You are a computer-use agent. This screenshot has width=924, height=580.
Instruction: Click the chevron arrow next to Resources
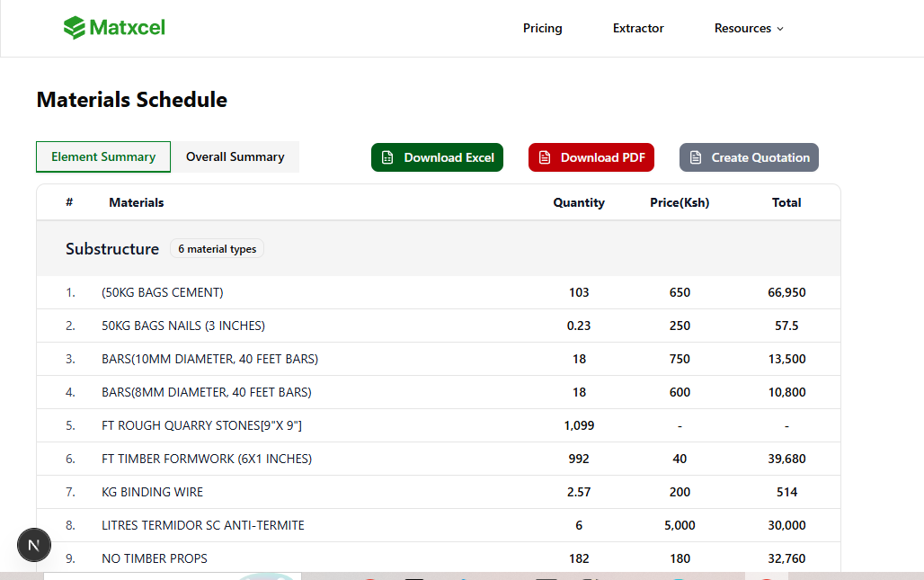pos(778,29)
